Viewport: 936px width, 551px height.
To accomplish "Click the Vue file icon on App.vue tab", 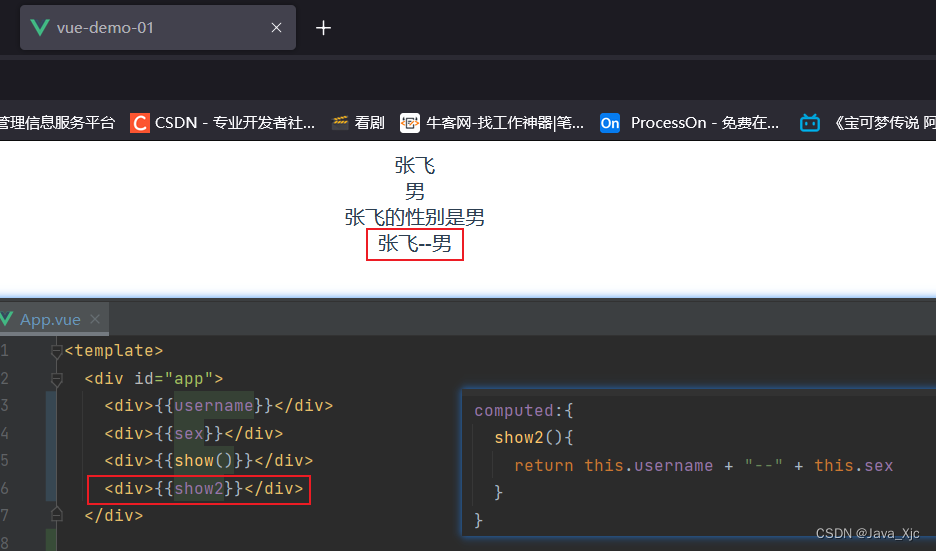I will point(7,319).
